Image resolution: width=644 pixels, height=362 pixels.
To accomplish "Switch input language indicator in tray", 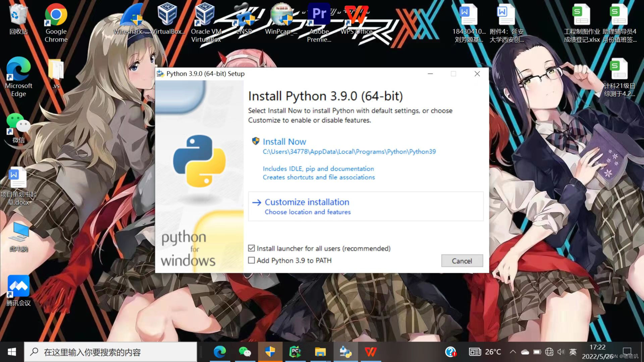I will (x=573, y=352).
